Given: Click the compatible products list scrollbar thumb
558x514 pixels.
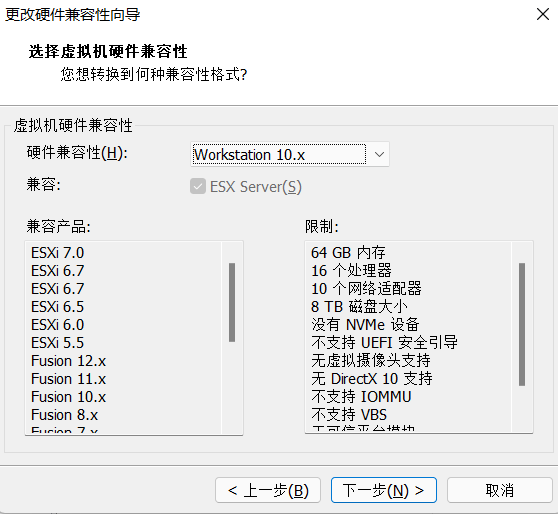Looking at the screenshot, I should coord(232,303).
